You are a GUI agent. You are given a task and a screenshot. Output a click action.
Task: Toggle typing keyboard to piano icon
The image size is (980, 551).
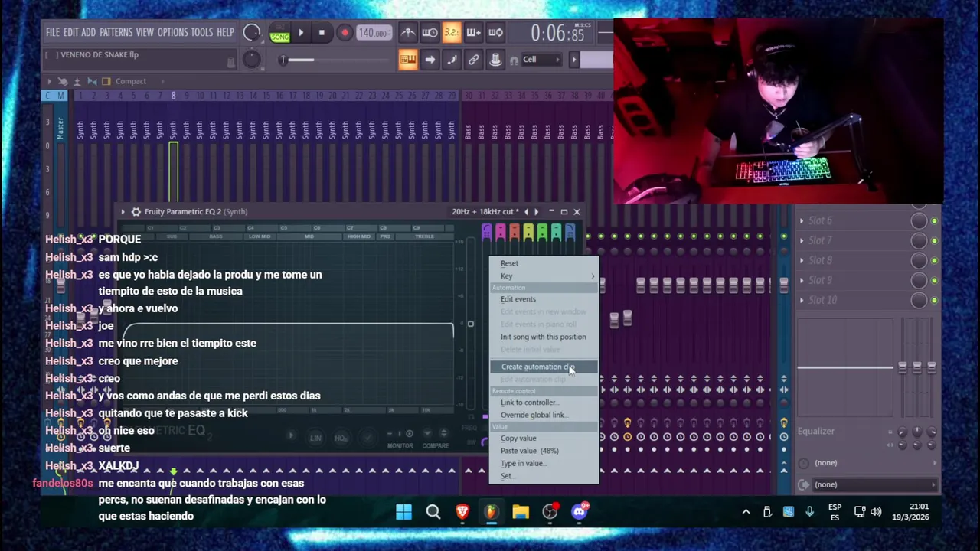click(408, 60)
